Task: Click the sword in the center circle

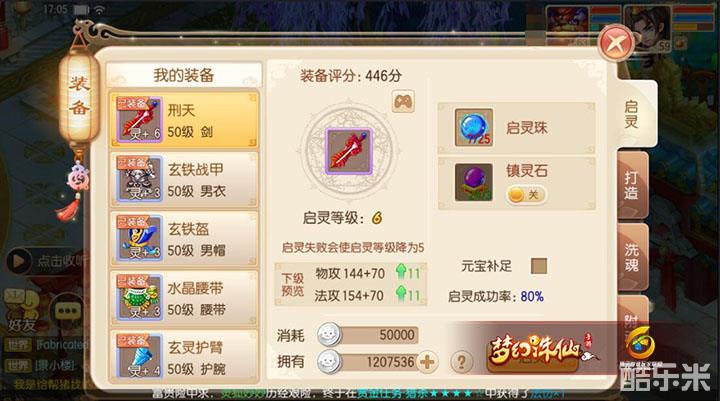Action: click(x=349, y=152)
